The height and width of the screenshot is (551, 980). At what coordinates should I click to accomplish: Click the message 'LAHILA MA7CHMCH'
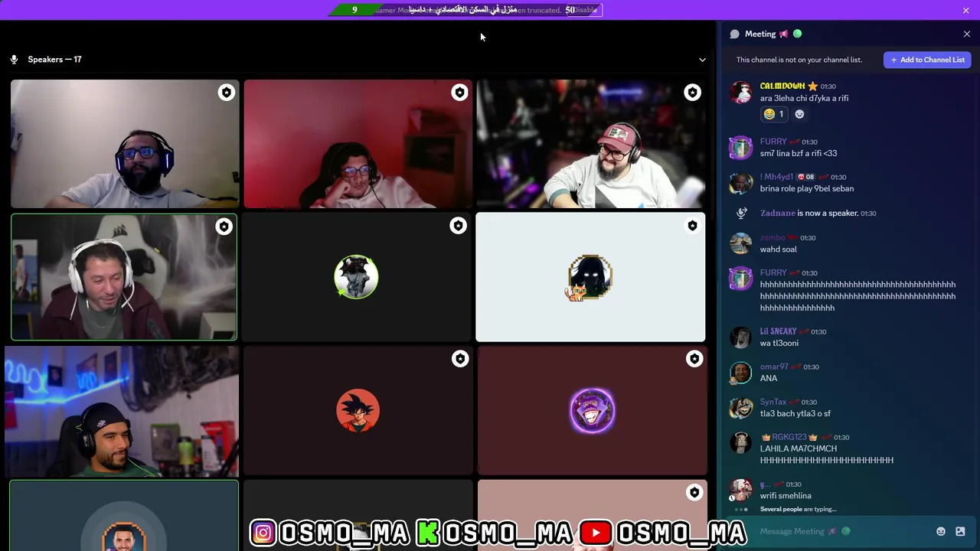pyautogui.click(x=799, y=448)
